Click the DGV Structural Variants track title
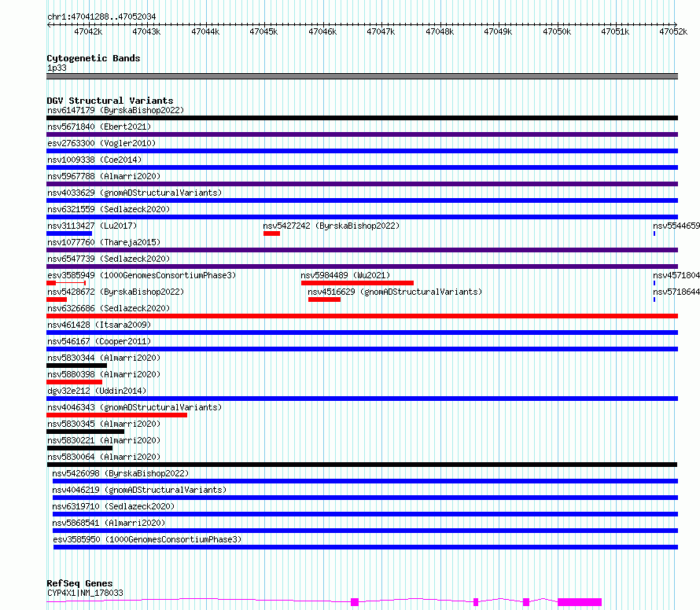Viewport: 700px width, 610px height. tap(110, 101)
